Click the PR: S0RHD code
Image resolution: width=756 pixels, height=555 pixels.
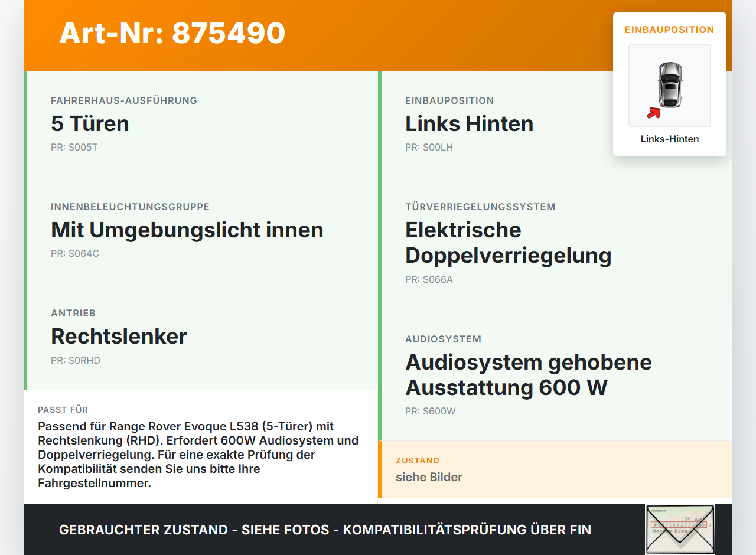point(76,360)
